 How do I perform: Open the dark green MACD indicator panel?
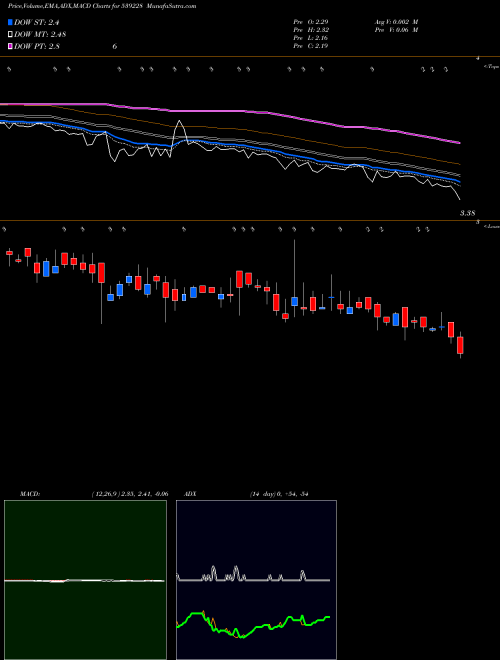point(85,580)
